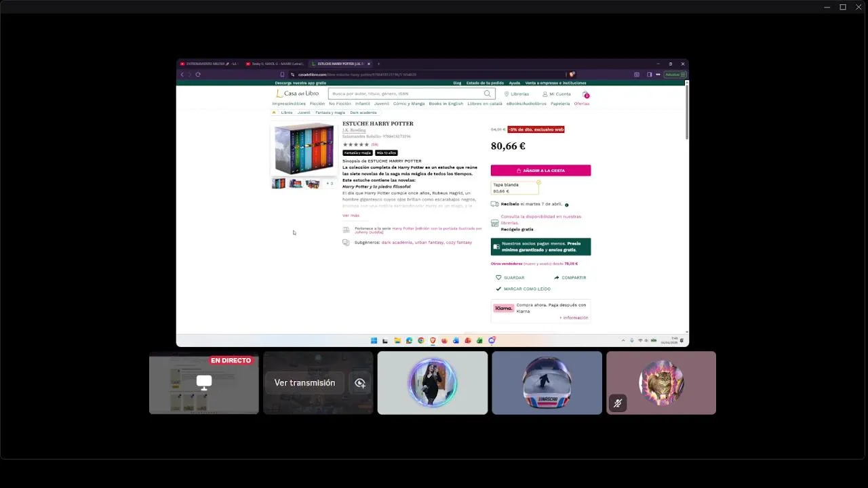
Task: Go to Fantasía y magia breadcrumb
Action: [x=330, y=113]
